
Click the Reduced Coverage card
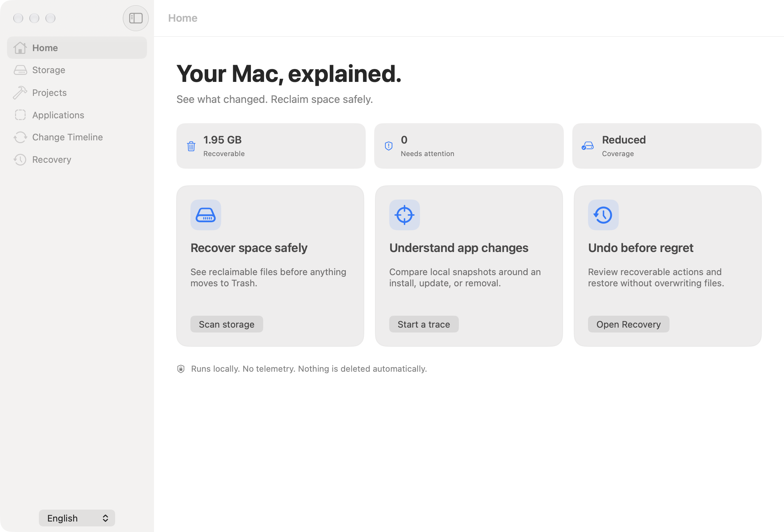667,146
